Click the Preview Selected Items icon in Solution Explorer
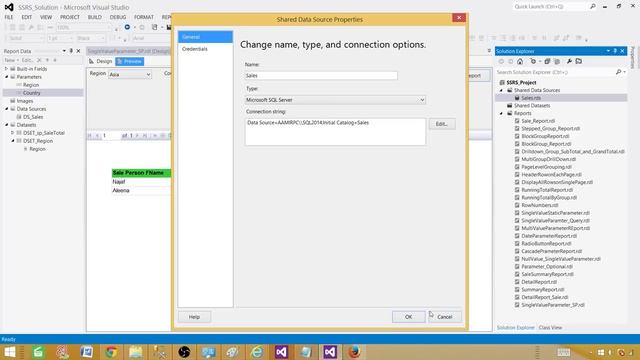The height and width of the screenshot is (360, 640). pyautogui.click(x=579, y=61)
